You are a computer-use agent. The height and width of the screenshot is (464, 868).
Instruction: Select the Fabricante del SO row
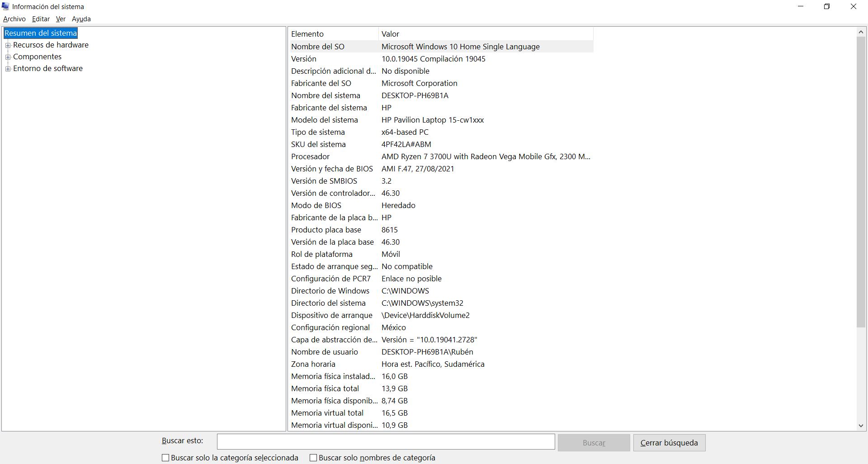coord(441,83)
